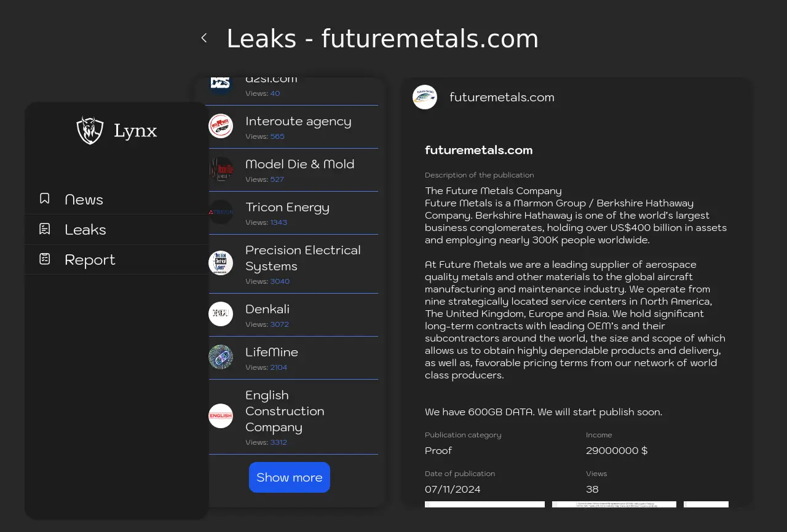The image size is (787, 532).
Task: Open the English Construction Company entry
Action: point(284,411)
